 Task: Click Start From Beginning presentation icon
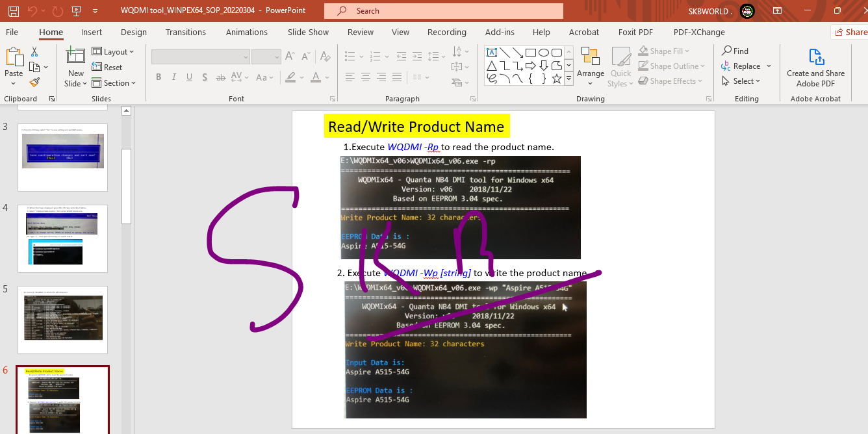(x=76, y=10)
